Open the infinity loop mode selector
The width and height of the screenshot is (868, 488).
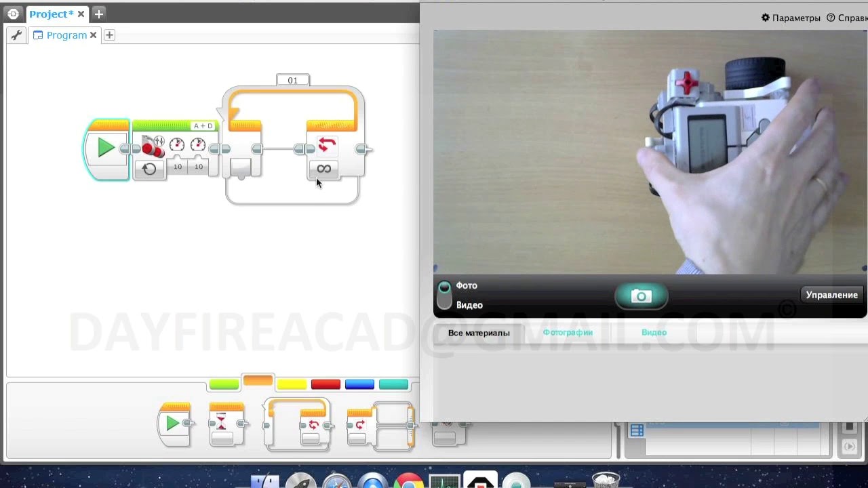[324, 169]
